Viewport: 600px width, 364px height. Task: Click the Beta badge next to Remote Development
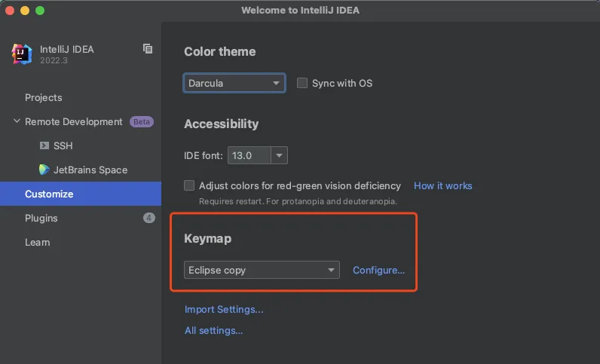coord(141,121)
